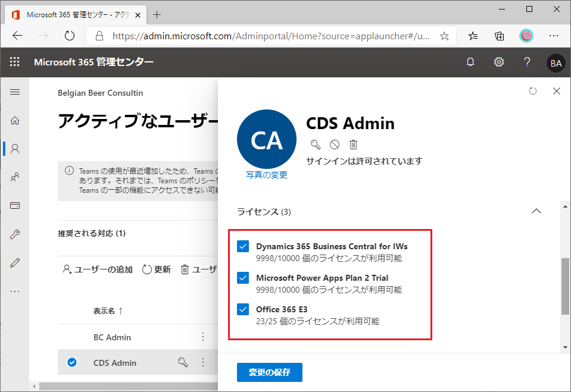Screen dimensions: 571x392
Task: Click the Teams notice info icon
Action: coord(69,170)
